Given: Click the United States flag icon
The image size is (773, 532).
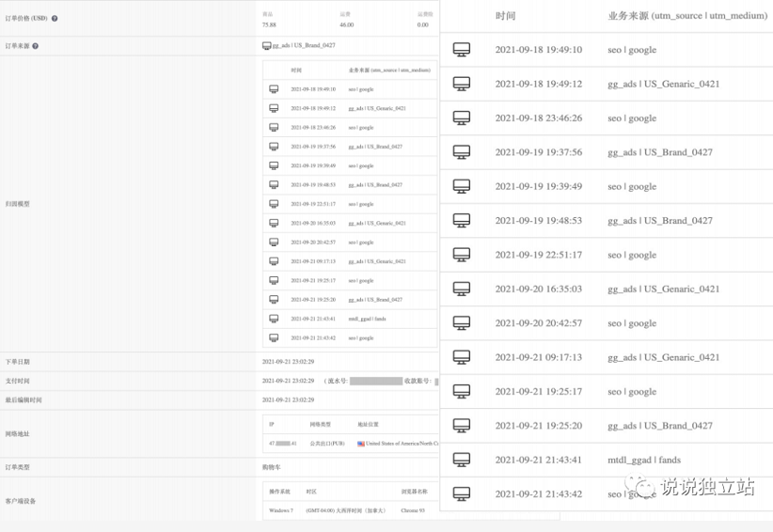Looking at the screenshot, I should click(361, 444).
